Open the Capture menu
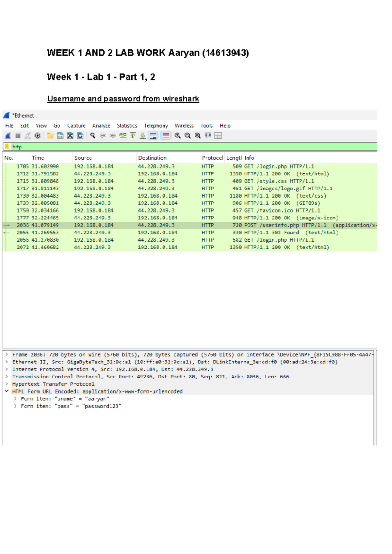Viewport: 392px width, 554px height. click(x=76, y=126)
